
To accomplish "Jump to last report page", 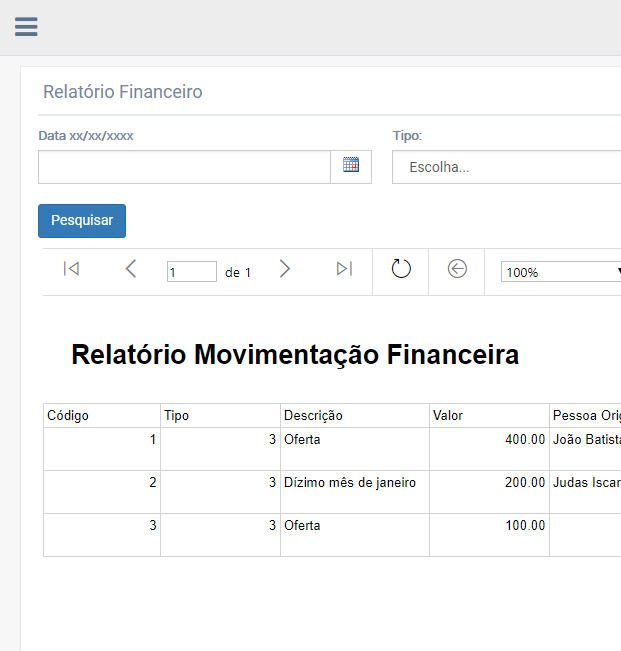I will point(344,269).
